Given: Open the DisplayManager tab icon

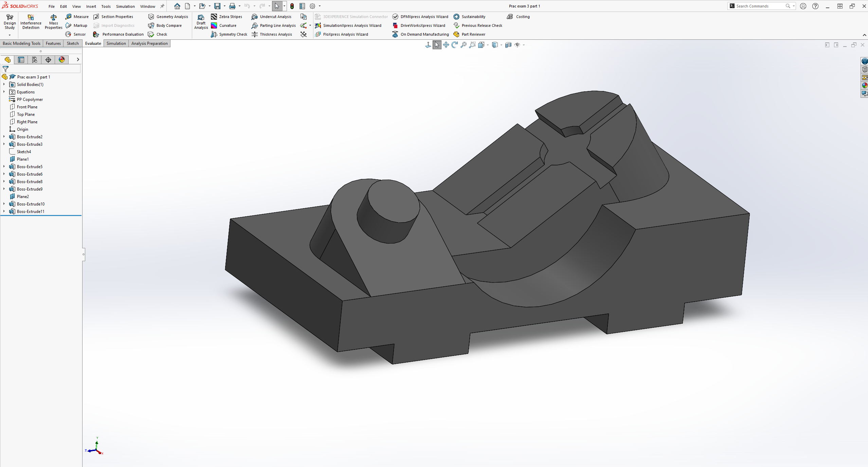Looking at the screenshot, I should pyautogui.click(x=62, y=60).
